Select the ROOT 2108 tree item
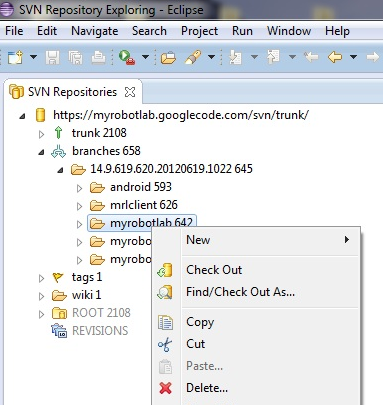The width and height of the screenshot is (383, 405). [101, 313]
